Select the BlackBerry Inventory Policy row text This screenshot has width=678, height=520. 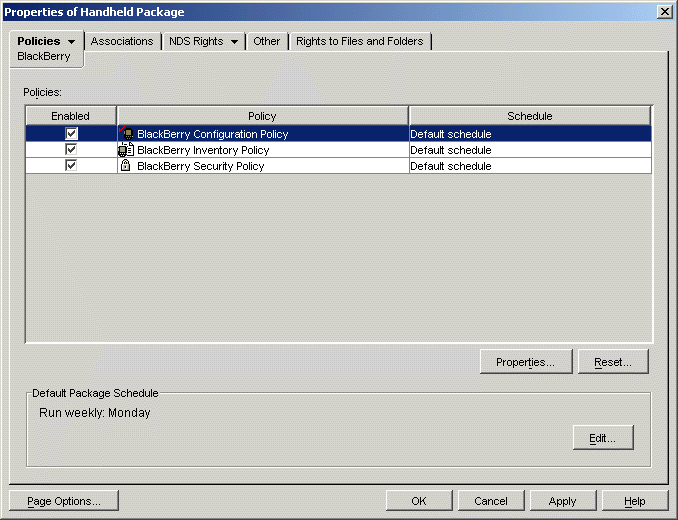point(203,150)
